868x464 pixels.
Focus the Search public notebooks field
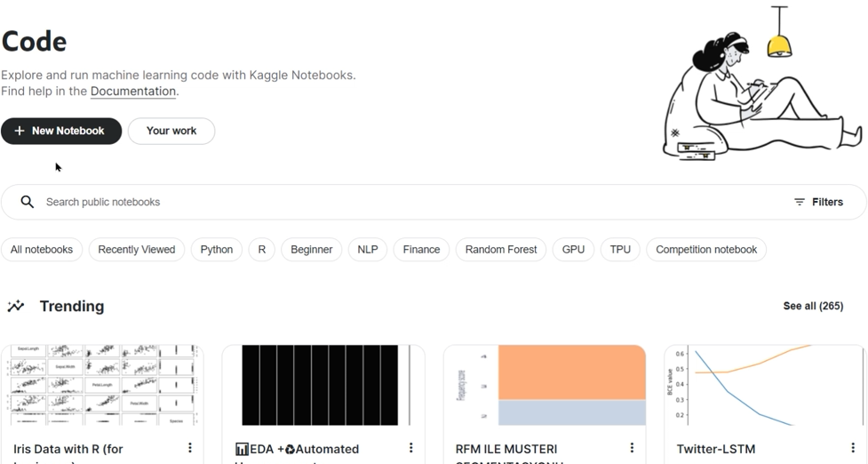355,202
